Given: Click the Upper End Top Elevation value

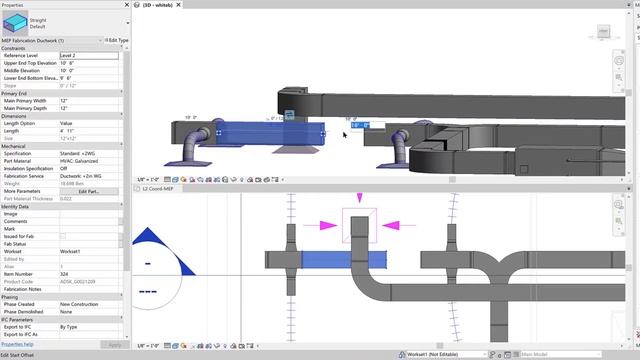Looking at the screenshot, I should [x=89, y=63].
